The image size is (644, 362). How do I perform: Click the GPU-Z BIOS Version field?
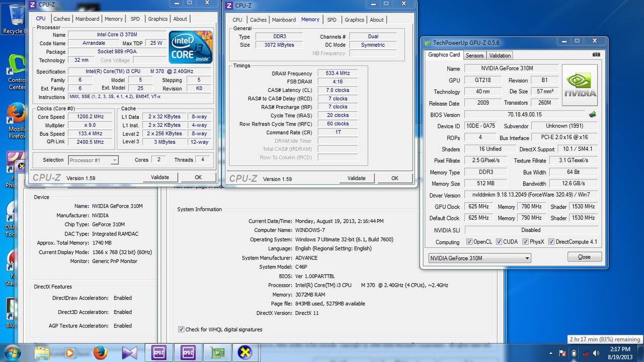pos(525,115)
